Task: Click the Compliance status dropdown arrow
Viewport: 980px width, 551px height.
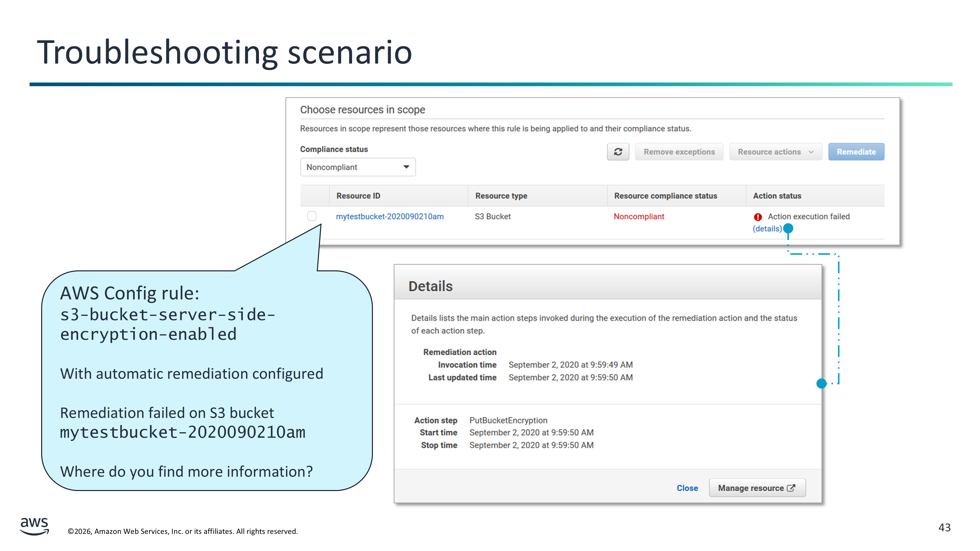Action: pos(406,167)
